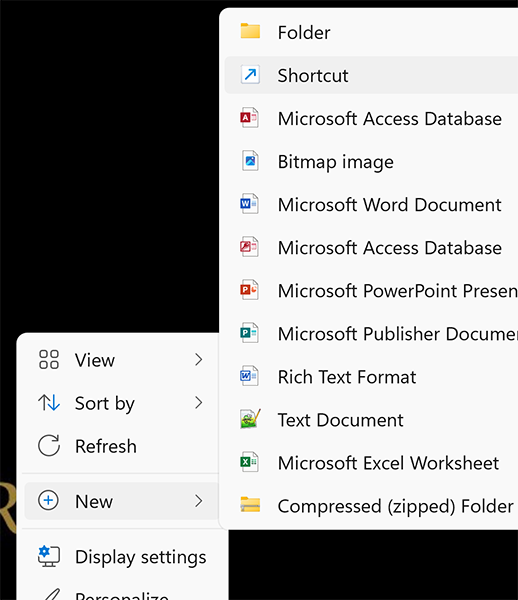Create a Microsoft PowerPoint Presentation
The width and height of the screenshot is (518, 600).
pos(371,290)
